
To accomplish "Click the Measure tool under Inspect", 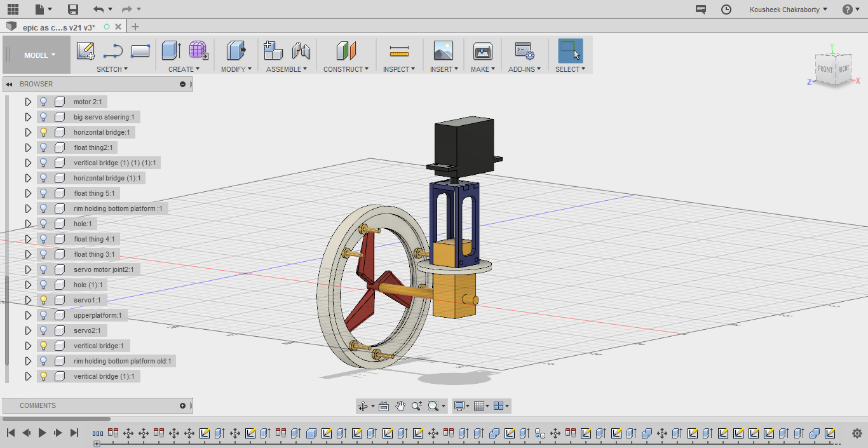I will pyautogui.click(x=399, y=51).
